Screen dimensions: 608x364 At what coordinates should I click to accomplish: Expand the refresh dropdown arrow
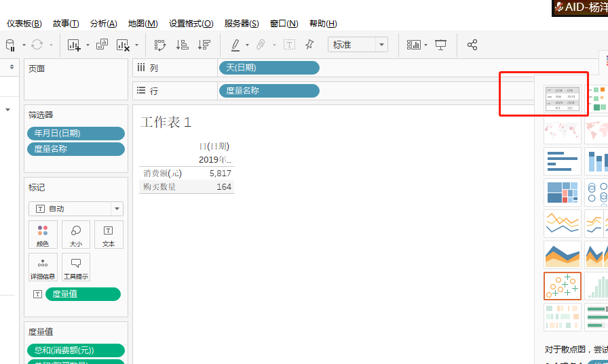tap(51, 45)
